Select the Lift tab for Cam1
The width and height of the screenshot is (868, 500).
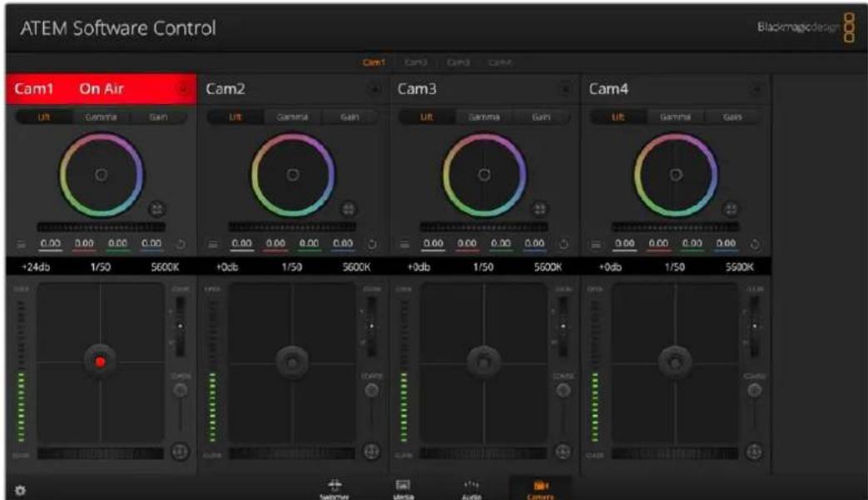[44, 116]
